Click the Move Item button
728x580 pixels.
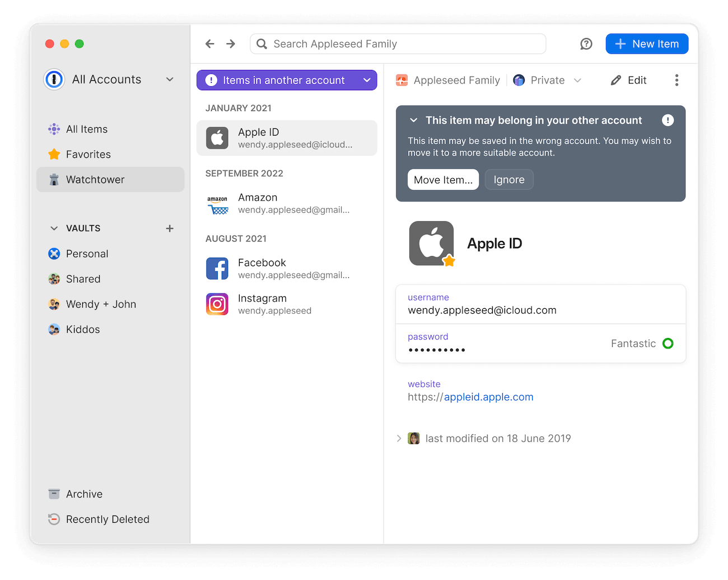[x=443, y=179]
